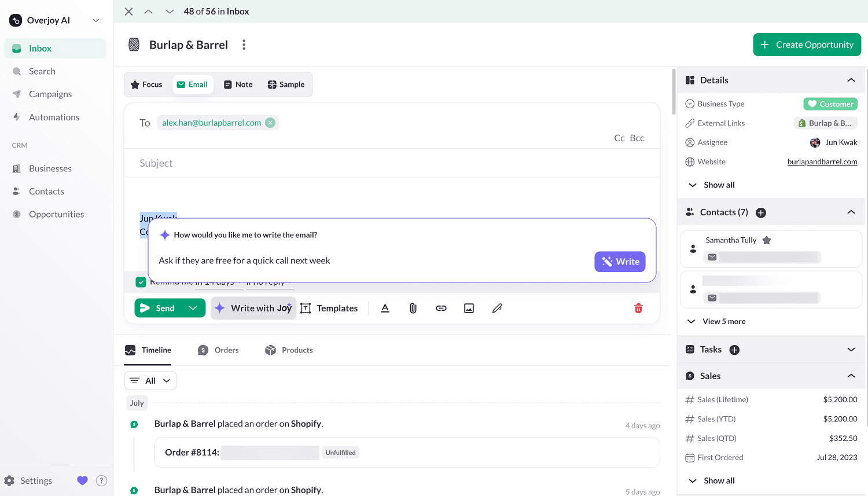Add a new task using the plus icon

(734, 350)
